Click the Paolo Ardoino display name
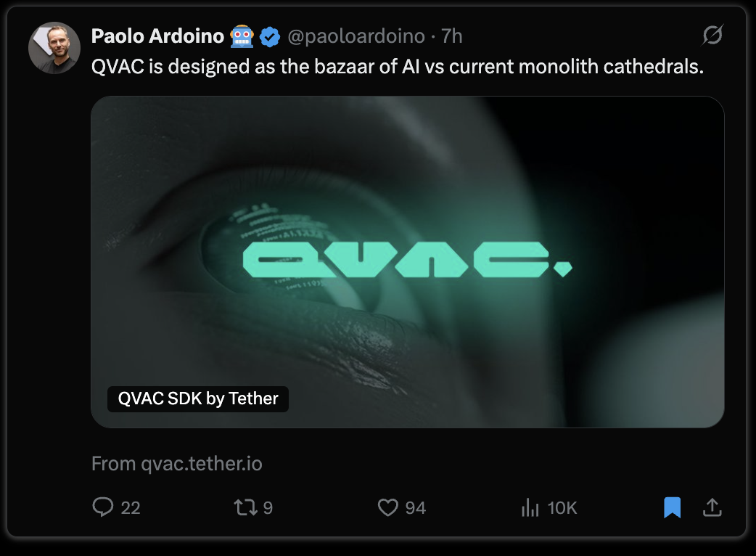Image resolution: width=756 pixels, height=556 pixels. tap(157, 36)
